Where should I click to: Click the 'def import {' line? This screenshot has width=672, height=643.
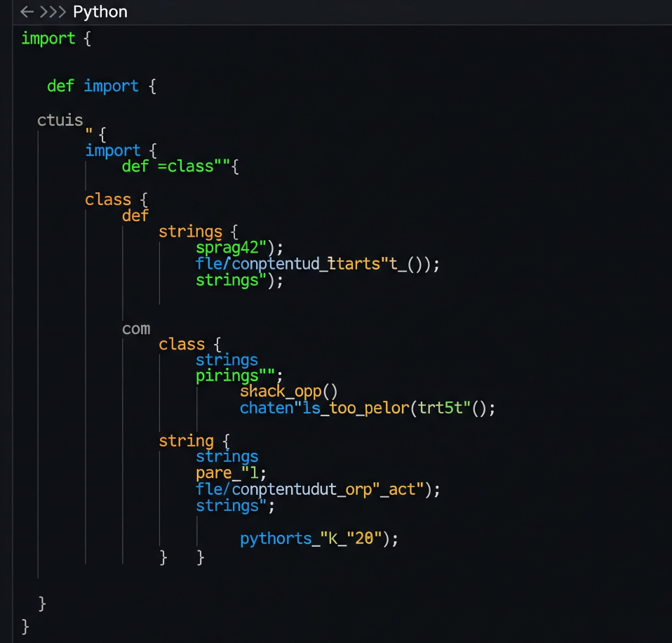click(102, 86)
